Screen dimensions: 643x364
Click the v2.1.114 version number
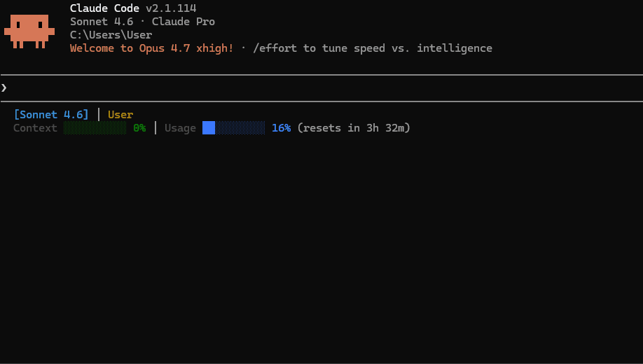[170, 8]
